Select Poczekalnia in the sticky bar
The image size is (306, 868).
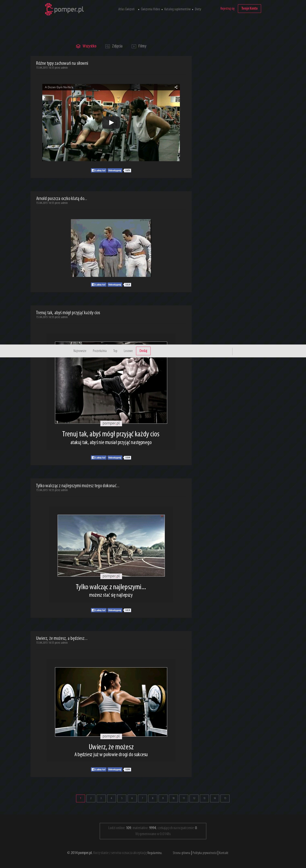tap(99, 351)
